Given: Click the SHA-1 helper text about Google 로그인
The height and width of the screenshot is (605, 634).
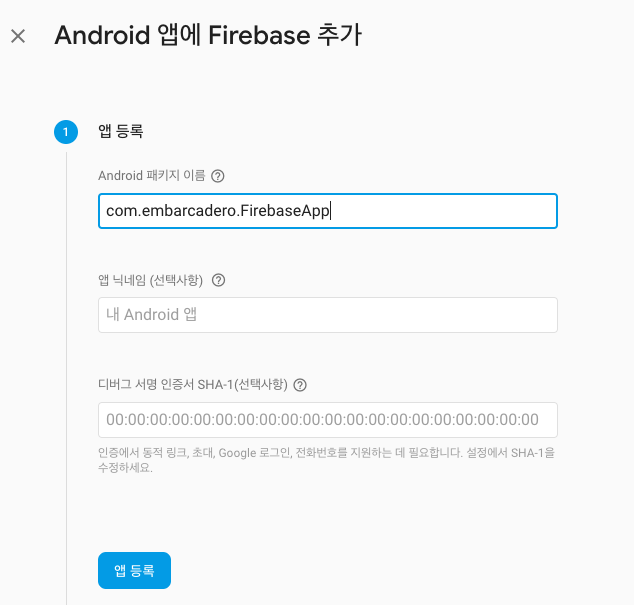Looking at the screenshot, I should (326, 460).
